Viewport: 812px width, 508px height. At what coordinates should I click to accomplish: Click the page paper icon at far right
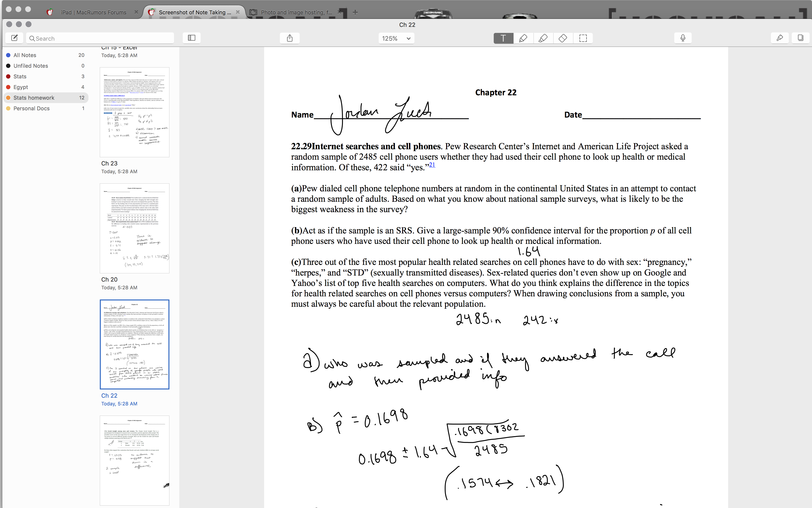point(800,38)
